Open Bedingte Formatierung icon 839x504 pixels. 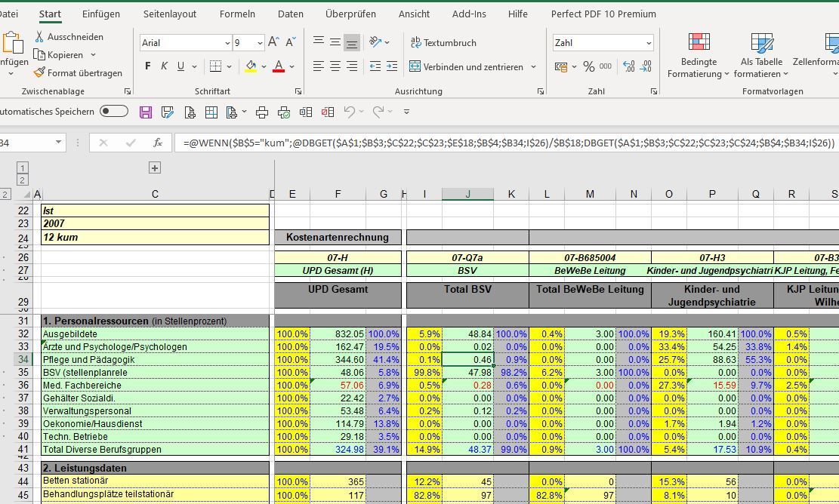coord(699,43)
